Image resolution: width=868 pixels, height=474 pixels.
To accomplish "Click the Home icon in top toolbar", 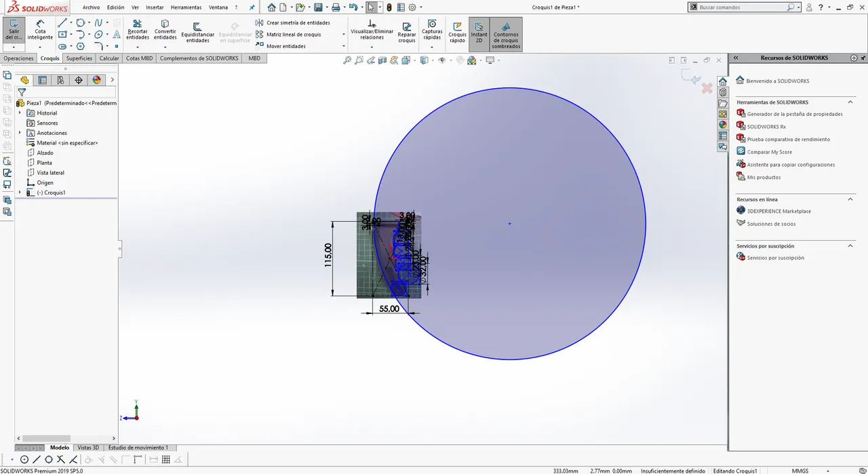I will pyautogui.click(x=271, y=7).
